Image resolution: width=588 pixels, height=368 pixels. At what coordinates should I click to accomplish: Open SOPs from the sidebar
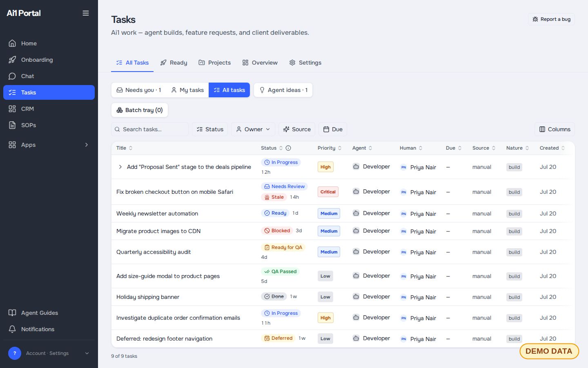49,125
